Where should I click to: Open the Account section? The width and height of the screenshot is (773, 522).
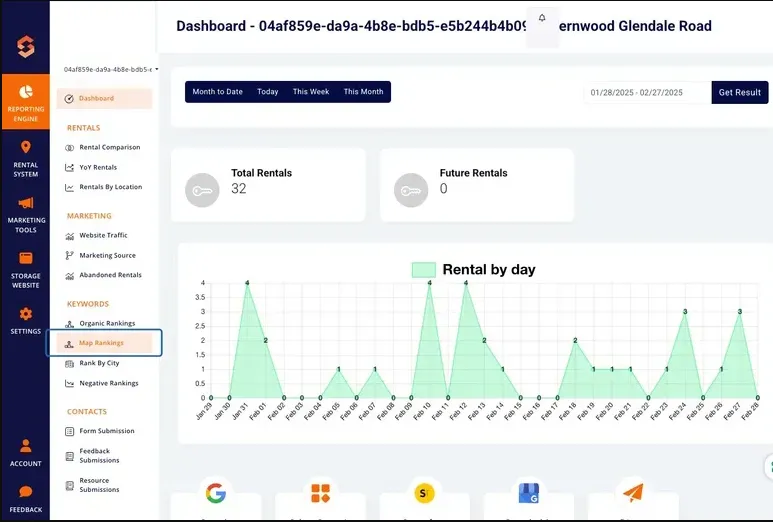[x=26, y=452]
